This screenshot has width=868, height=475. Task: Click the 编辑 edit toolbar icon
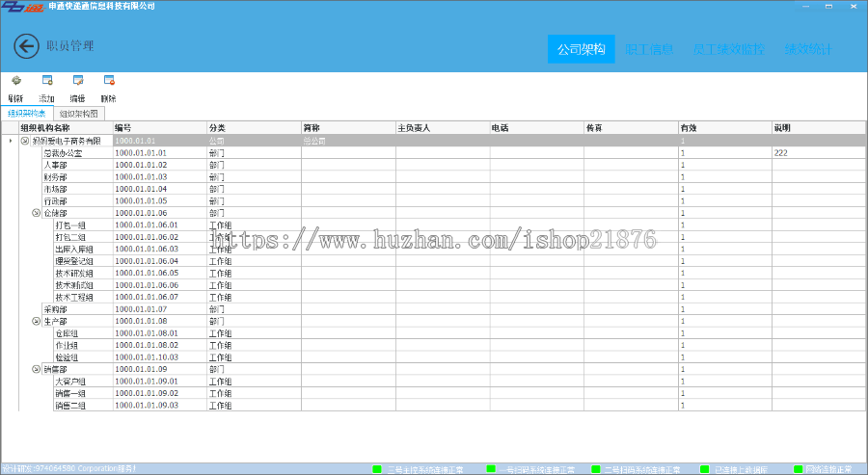click(78, 81)
